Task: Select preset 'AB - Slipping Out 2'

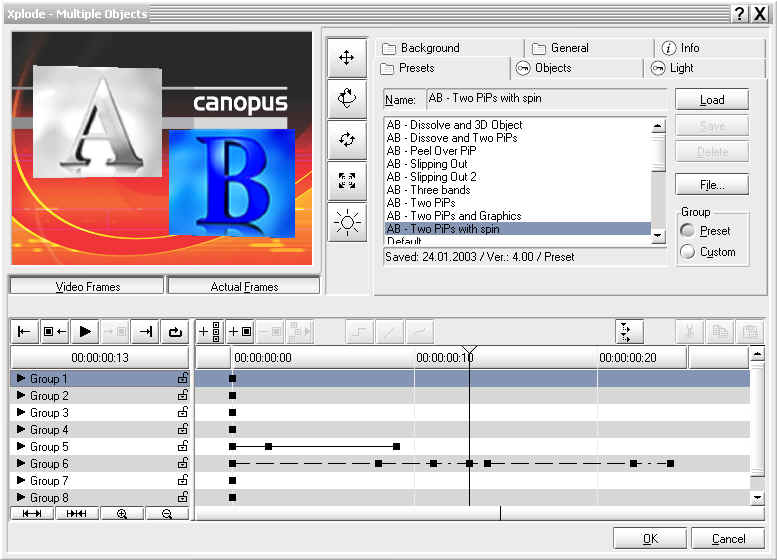Action: (517, 177)
